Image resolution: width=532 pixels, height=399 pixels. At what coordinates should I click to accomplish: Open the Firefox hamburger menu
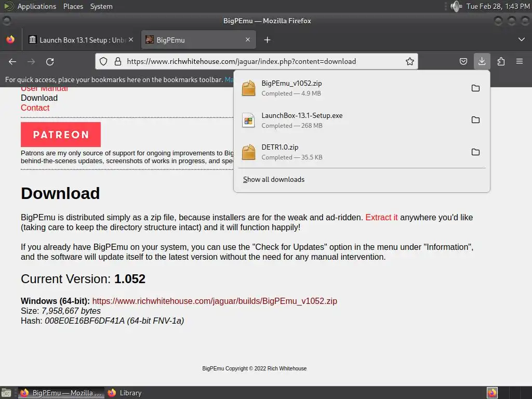(x=520, y=61)
